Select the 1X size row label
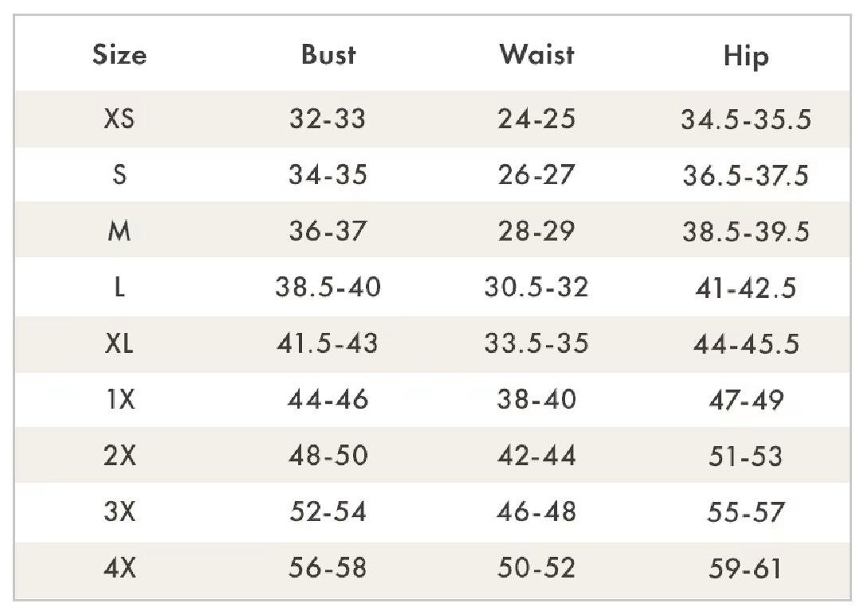 pyautogui.click(x=120, y=400)
